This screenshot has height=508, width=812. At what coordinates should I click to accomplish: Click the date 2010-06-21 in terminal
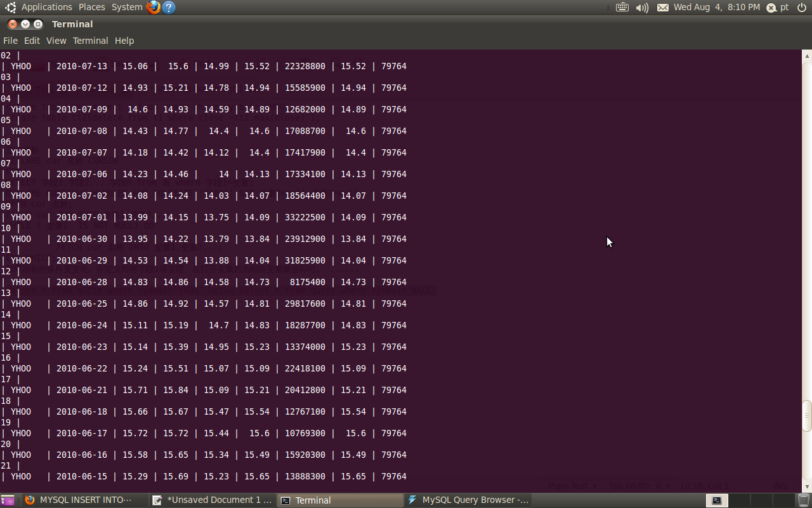point(82,390)
